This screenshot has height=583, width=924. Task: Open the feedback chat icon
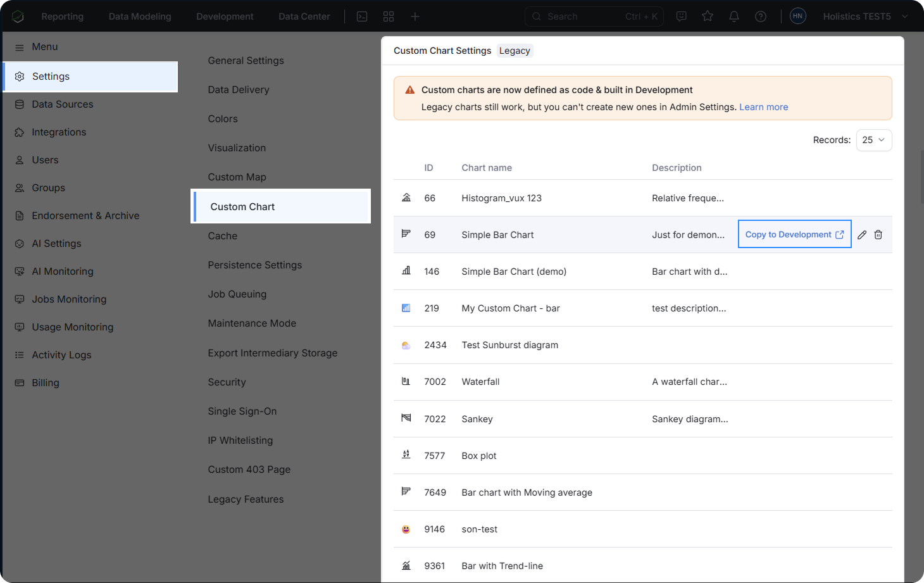point(682,16)
